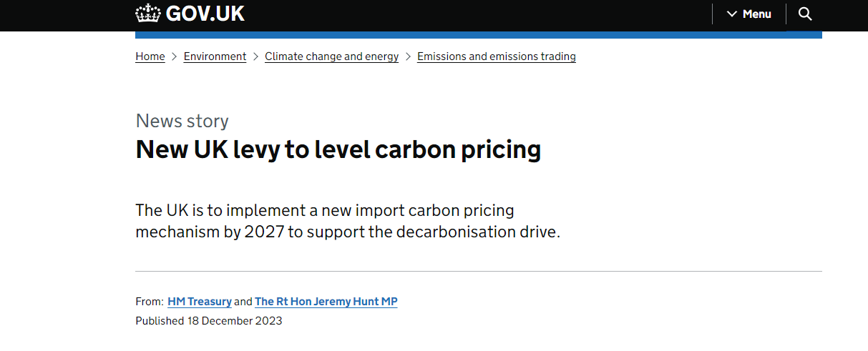This screenshot has width=868, height=351.
Task: Open the Environment breadcrumb link
Action: 215,56
